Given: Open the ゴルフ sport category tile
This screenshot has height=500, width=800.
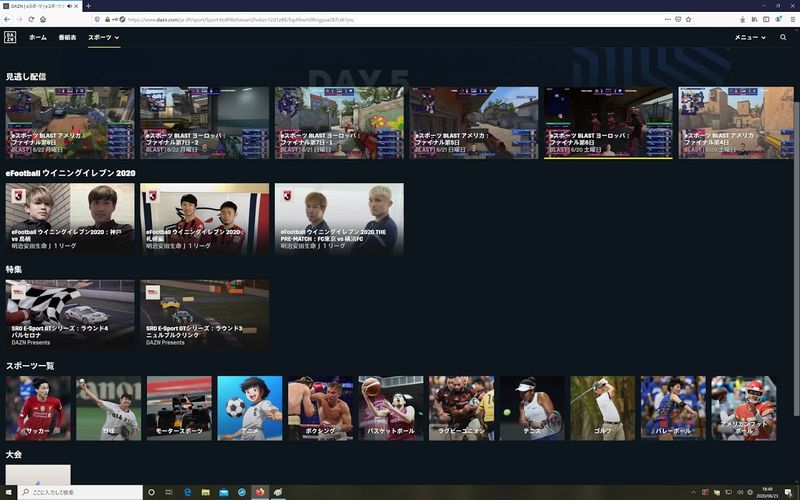Looking at the screenshot, I should pyautogui.click(x=602, y=408).
